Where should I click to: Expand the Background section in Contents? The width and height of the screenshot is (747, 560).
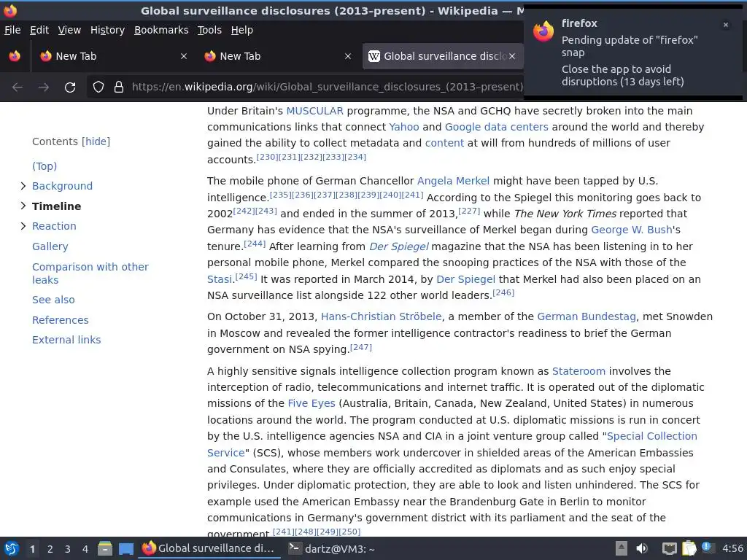pyautogui.click(x=23, y=186)
